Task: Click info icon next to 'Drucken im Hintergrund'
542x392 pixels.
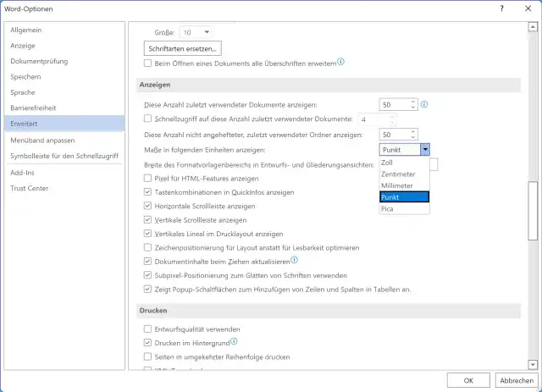Action: [233, 342]
